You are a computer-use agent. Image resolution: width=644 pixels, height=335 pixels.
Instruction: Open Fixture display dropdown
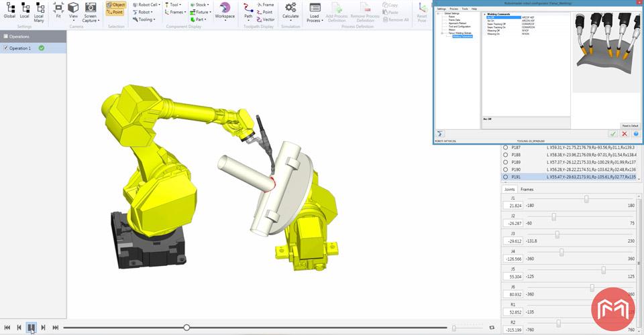[201, 12]
